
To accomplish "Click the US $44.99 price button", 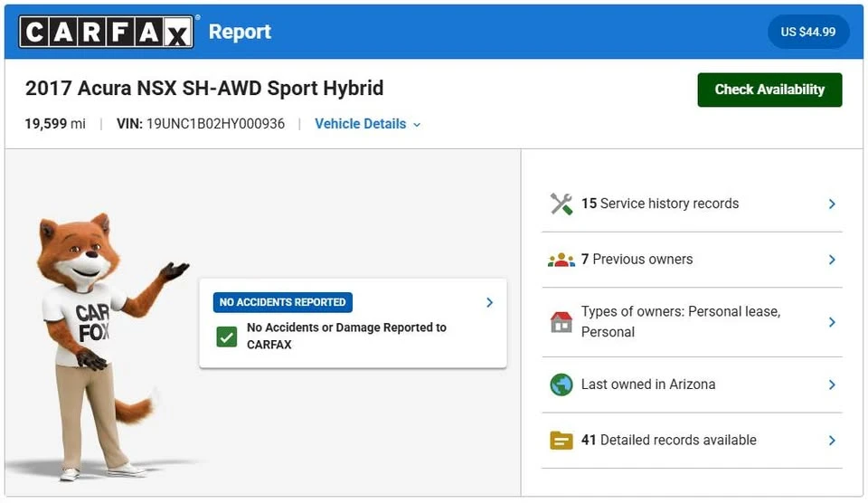I will tap(808, 33).
